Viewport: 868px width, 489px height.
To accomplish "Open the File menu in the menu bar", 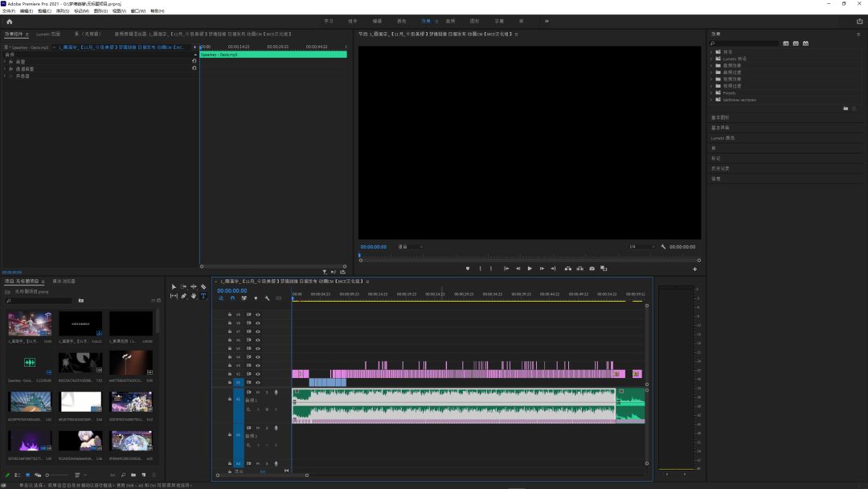I will click(9, 11).
